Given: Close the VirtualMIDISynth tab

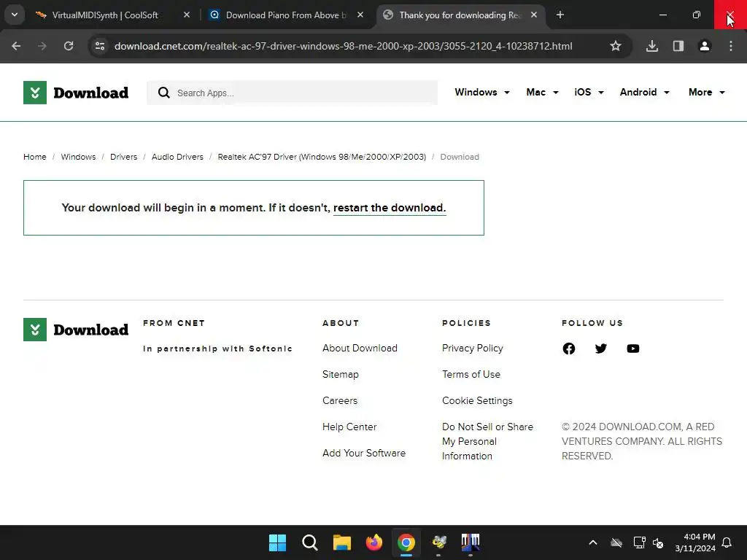Looking at the screenshot, I should pos(187,15).
